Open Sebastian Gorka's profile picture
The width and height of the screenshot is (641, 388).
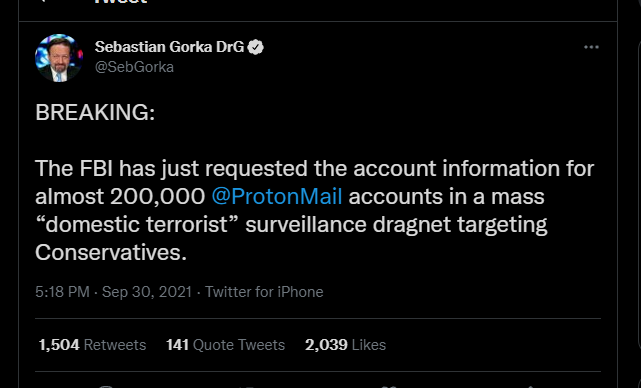[59, 58]
